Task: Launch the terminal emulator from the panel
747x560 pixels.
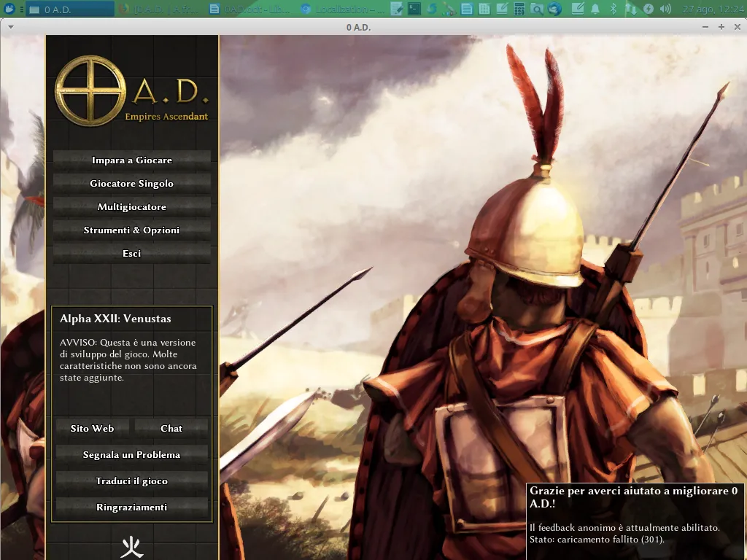Action: click(414, 9)
